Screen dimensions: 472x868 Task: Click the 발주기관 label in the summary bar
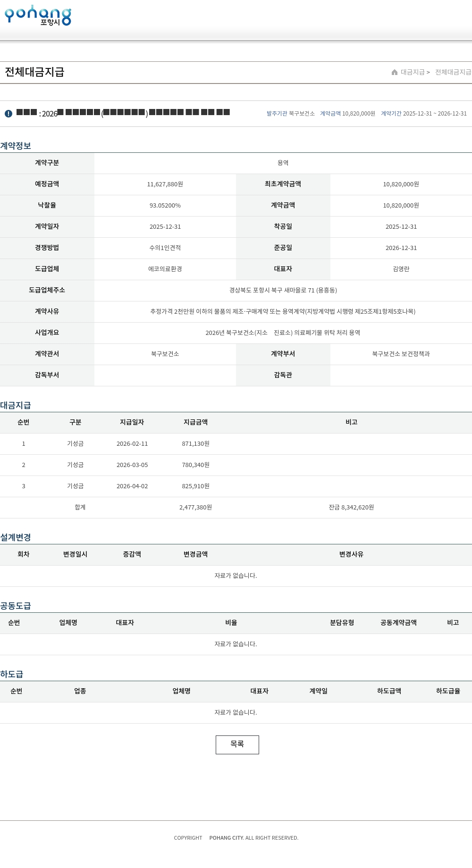coord(277,114)
